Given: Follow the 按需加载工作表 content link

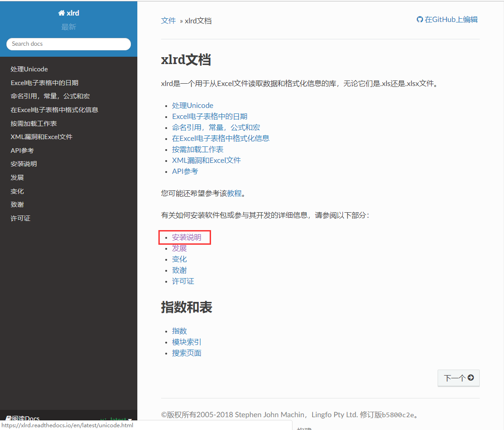Looking at the screenshot, I should click(198, 149).
